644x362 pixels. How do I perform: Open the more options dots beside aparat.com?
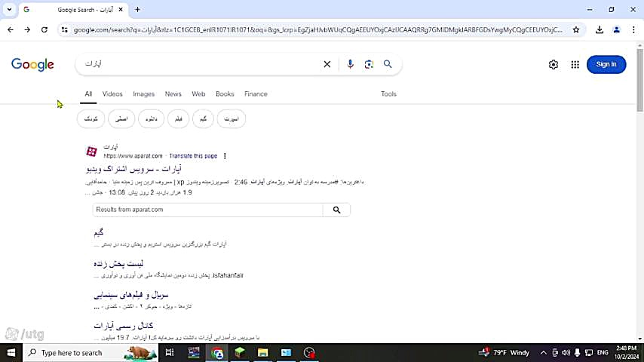coord(225,156)
